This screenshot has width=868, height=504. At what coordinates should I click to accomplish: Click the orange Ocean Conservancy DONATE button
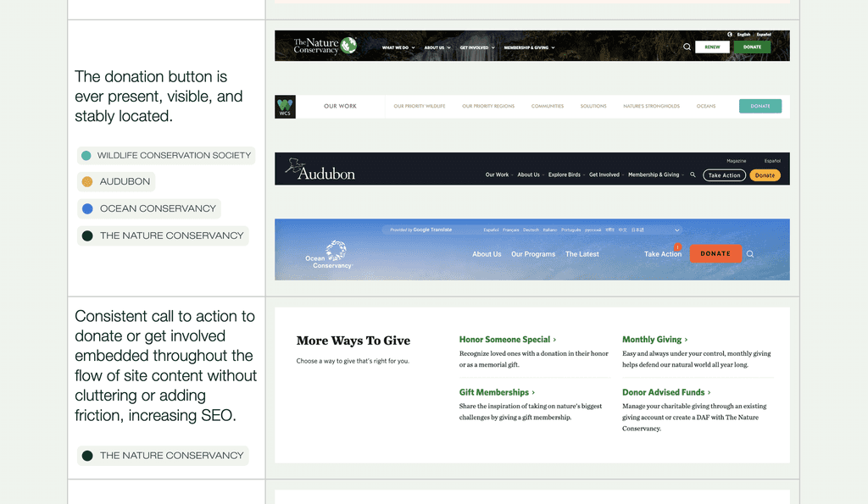point(715,254)
